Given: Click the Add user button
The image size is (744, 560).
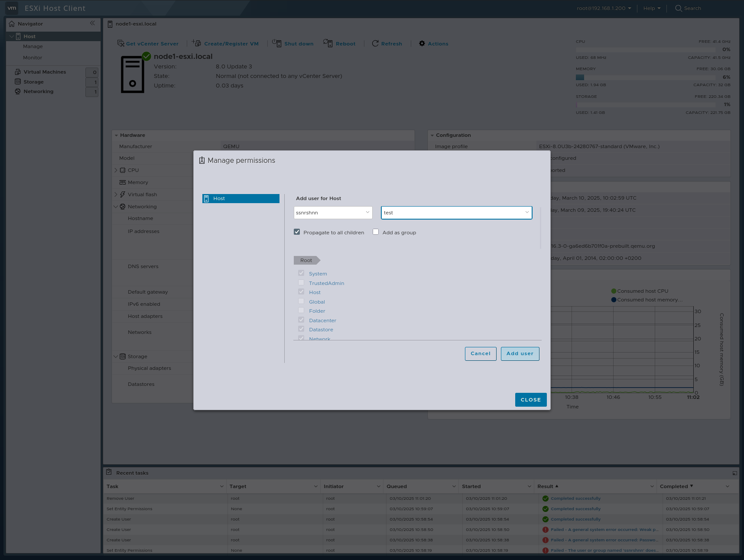Looking at the screenshot, I should coord(520,353).
